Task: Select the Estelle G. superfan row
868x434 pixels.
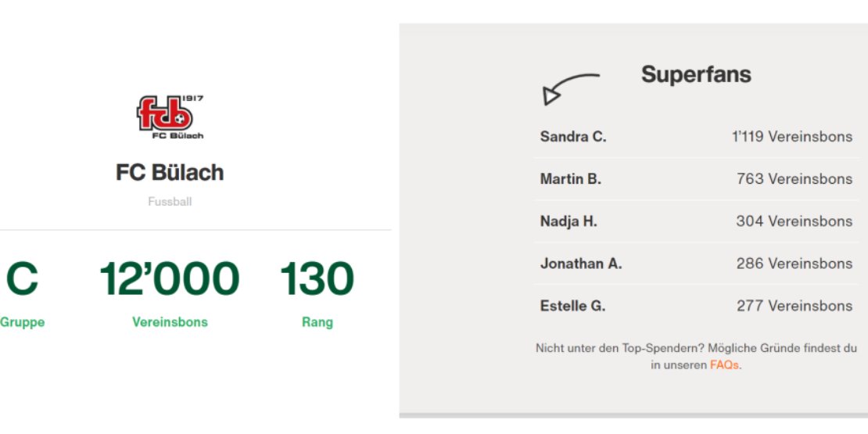Action: 697,306
